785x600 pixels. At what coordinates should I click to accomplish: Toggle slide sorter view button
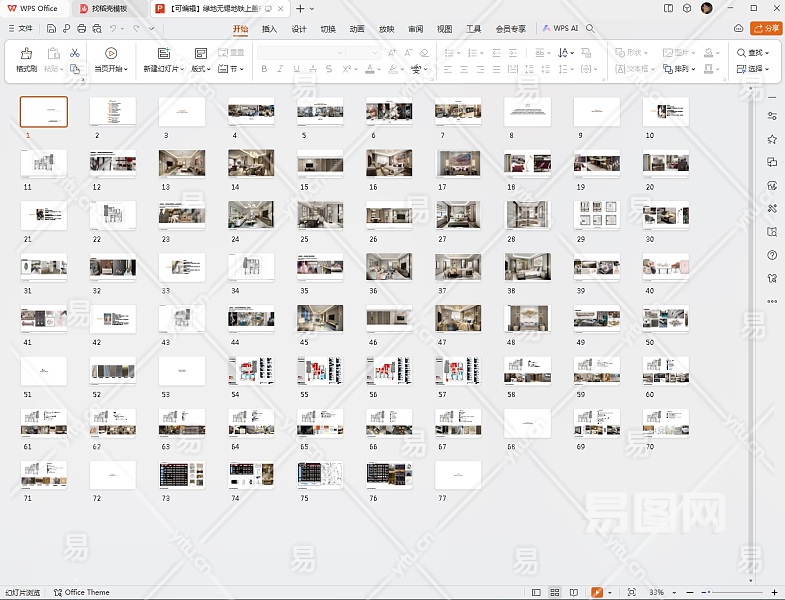point(555,593)
